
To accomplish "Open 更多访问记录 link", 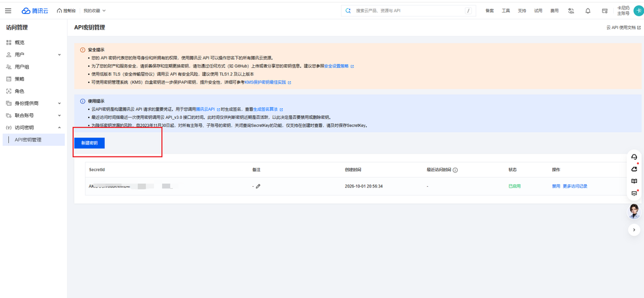I will click(575, 186).
